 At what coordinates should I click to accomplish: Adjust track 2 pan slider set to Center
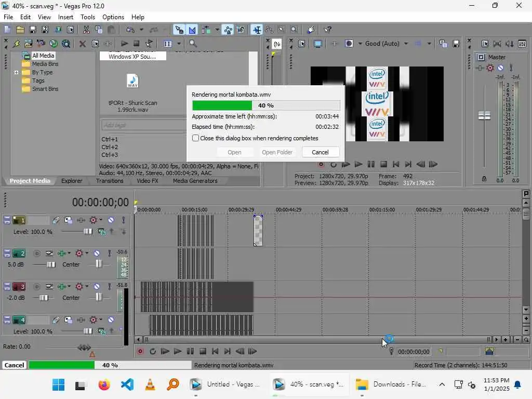(98, 263)
